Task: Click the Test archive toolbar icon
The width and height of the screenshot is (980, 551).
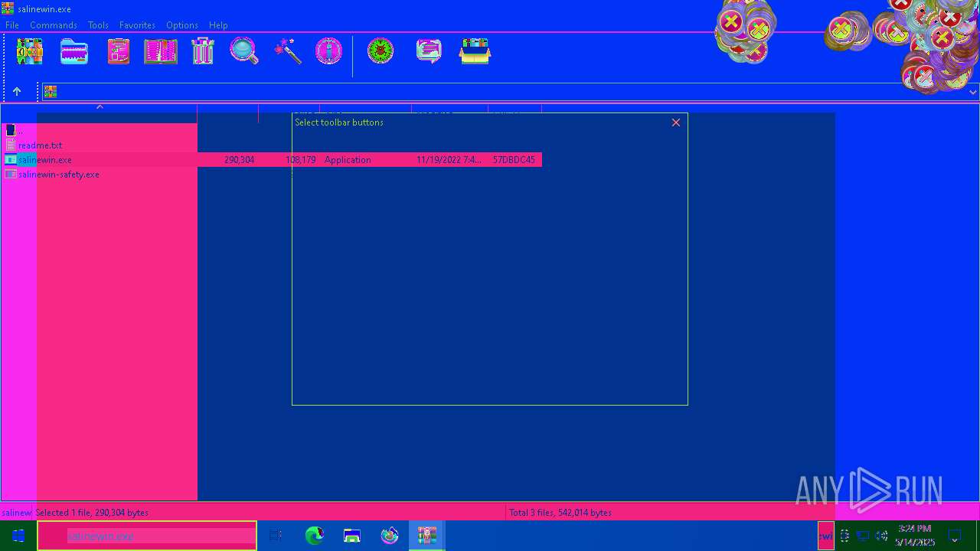Action: coord(118,51)
